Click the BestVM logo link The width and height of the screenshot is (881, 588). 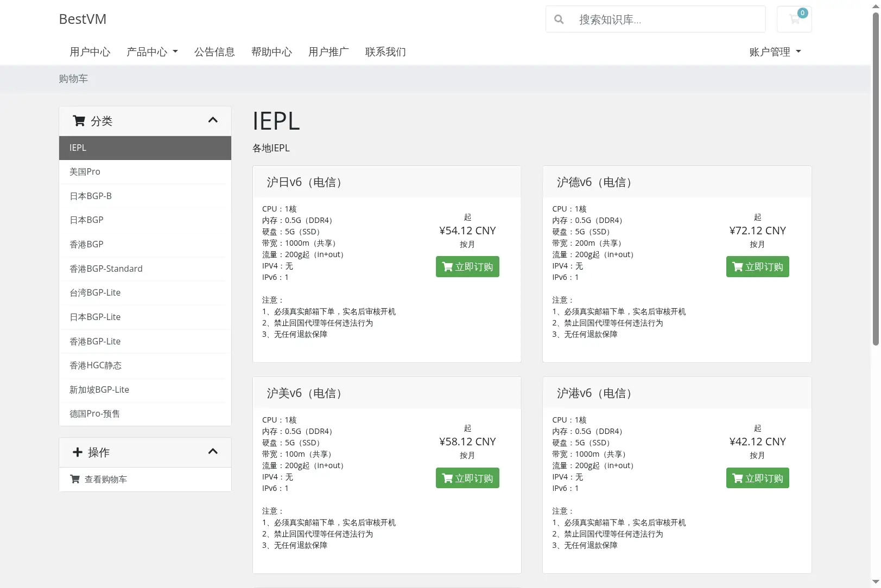pos(83,19)
